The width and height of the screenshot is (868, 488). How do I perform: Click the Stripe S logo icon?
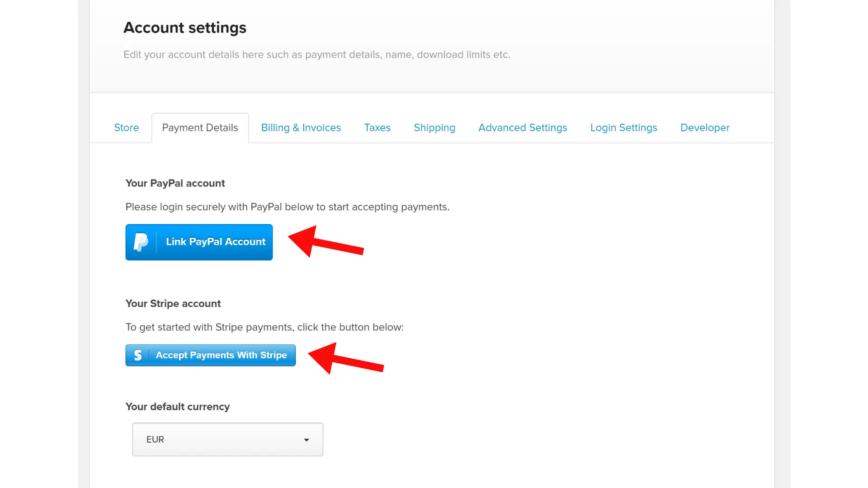click(138, 356)
